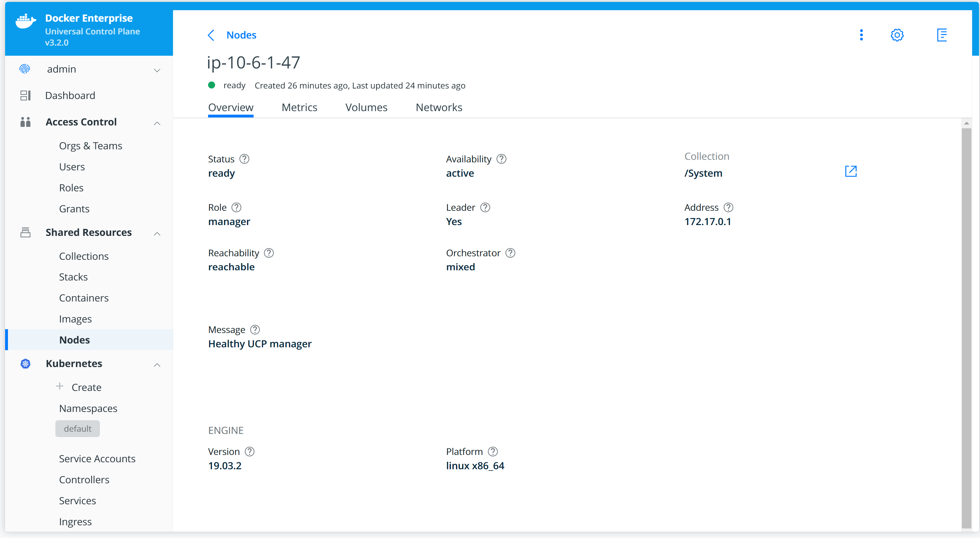This screenshot has height=538, width=980.
Task: Click the document notes icon top right
Action: (x=941, y=35)
